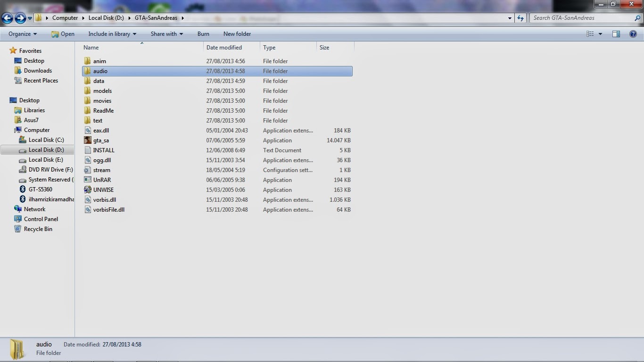The height and width of the screenshot is (362, 644).
Task: Select the INSTALL text document icon
Action: [88, 150]
